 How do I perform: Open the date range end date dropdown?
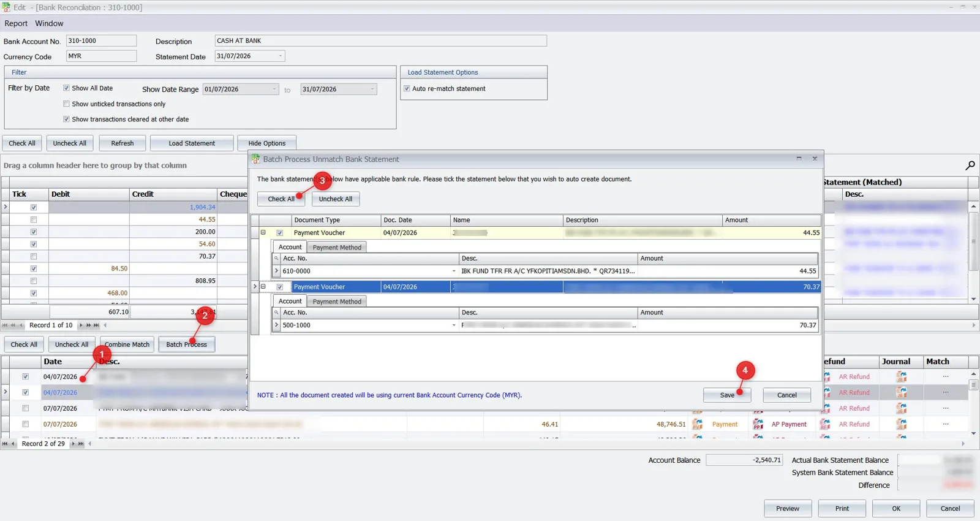pyautogui.click(x=372, y=89)
